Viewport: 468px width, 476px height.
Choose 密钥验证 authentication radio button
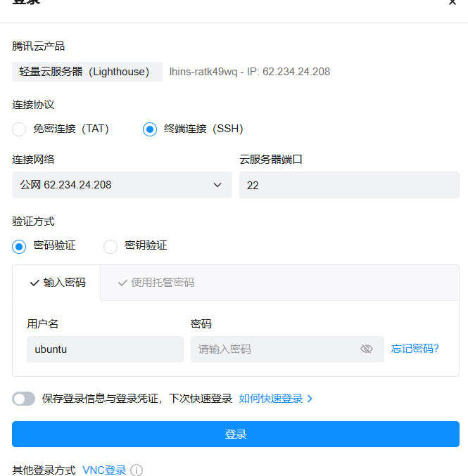click(110, 247)
